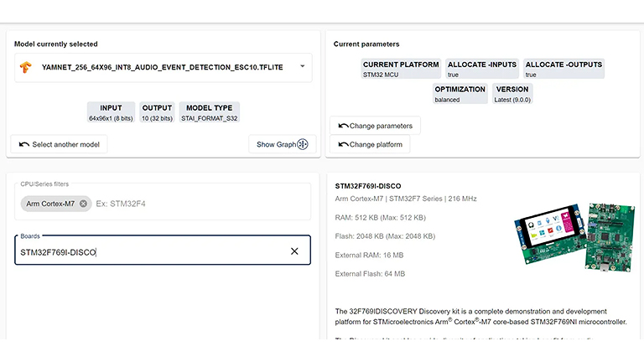644x362 pixels.
Task: Click the Change platform button
Action: [x=370, y=144]
